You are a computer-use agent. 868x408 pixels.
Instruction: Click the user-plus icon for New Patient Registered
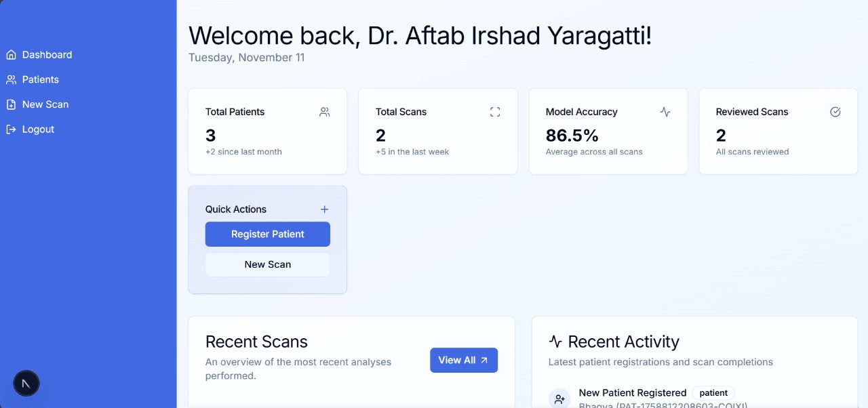coord(559,399)
